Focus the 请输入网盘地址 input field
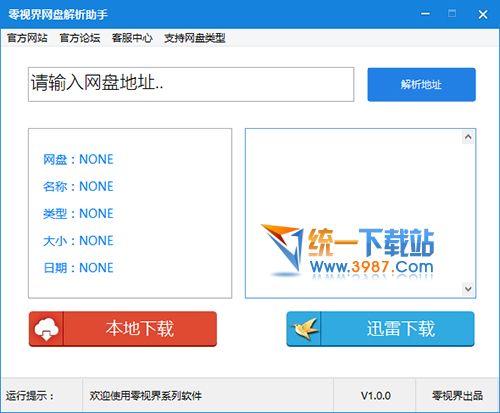 (x=191, y=84)
